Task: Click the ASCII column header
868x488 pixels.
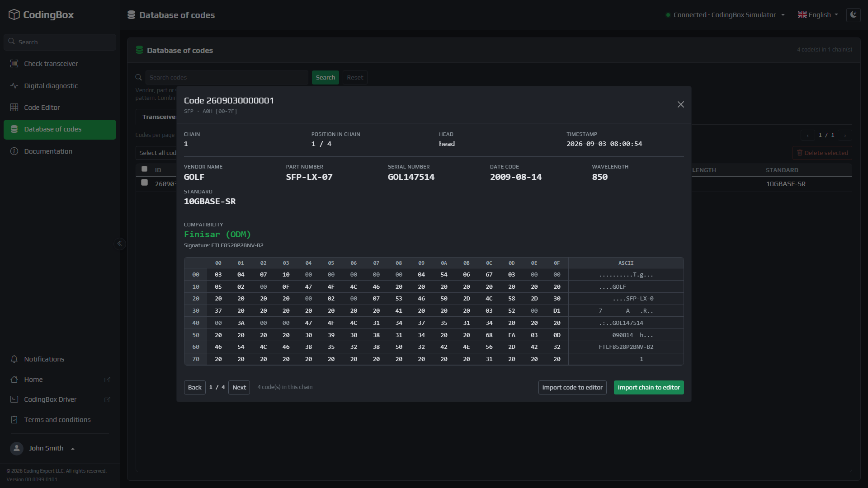Action: (626, 263)
